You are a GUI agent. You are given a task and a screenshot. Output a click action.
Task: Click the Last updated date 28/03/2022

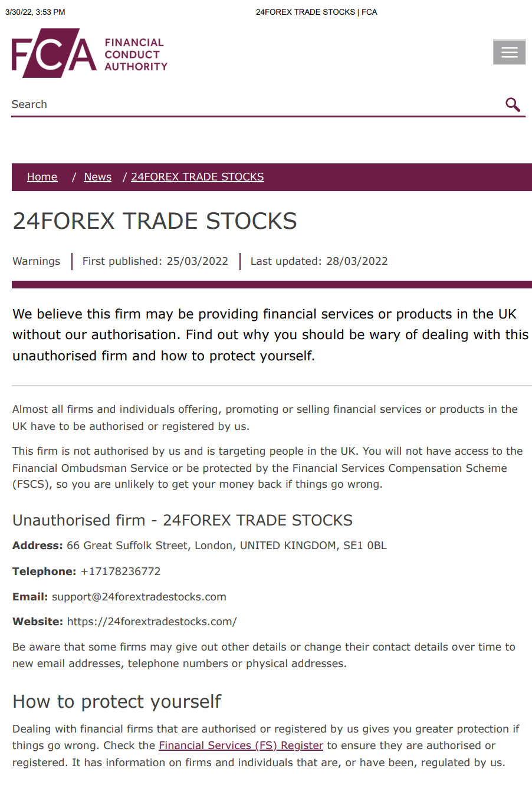[x=357, y=261]
